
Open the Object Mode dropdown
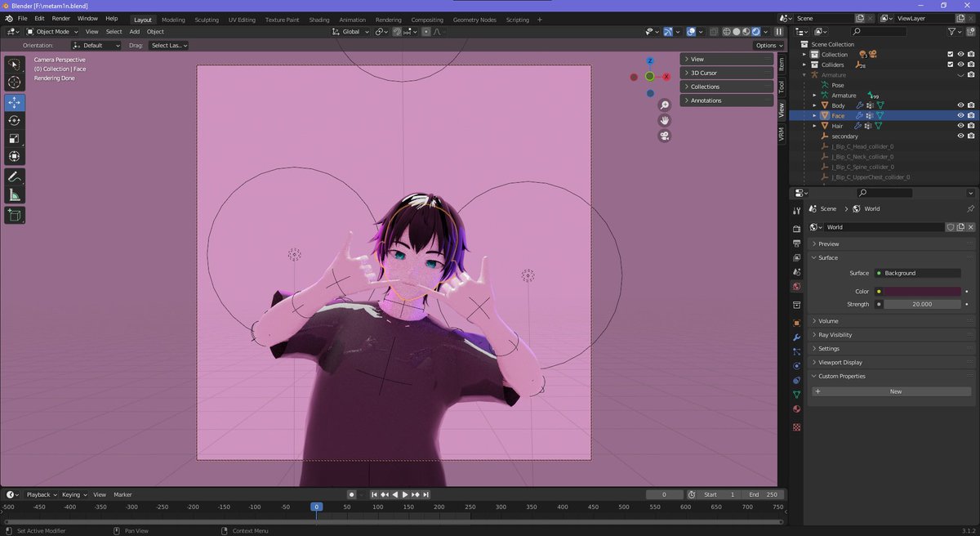[52, 32]
